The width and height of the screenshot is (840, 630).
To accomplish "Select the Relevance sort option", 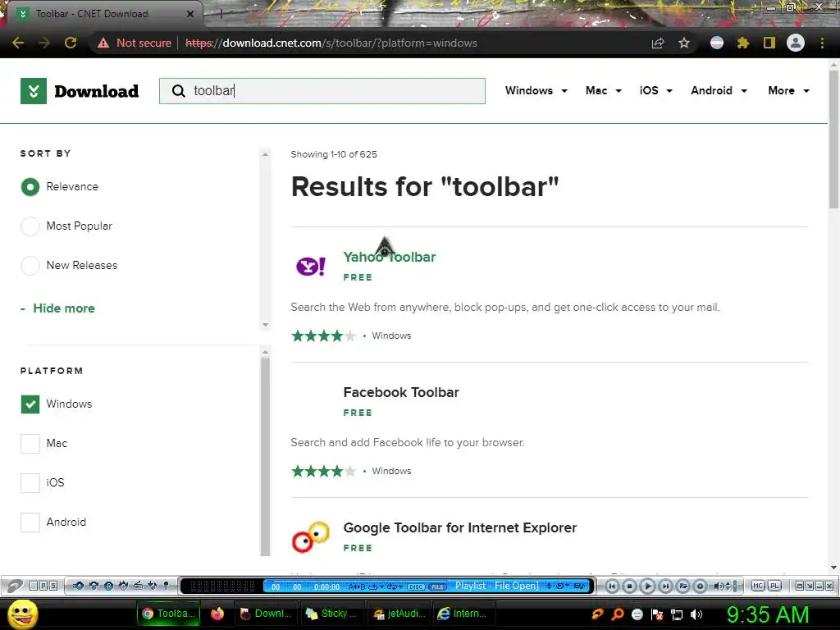I will [x=30, y=187].
